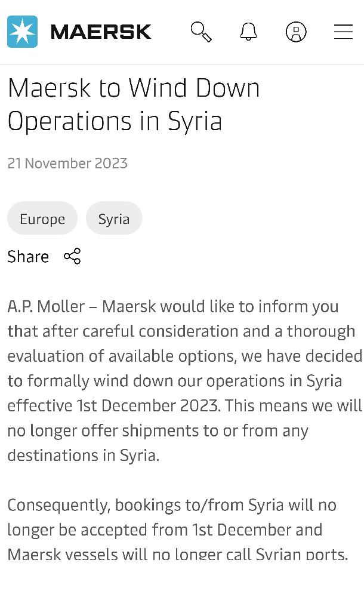Click the Maersk star logo icon

click(22, 32)
